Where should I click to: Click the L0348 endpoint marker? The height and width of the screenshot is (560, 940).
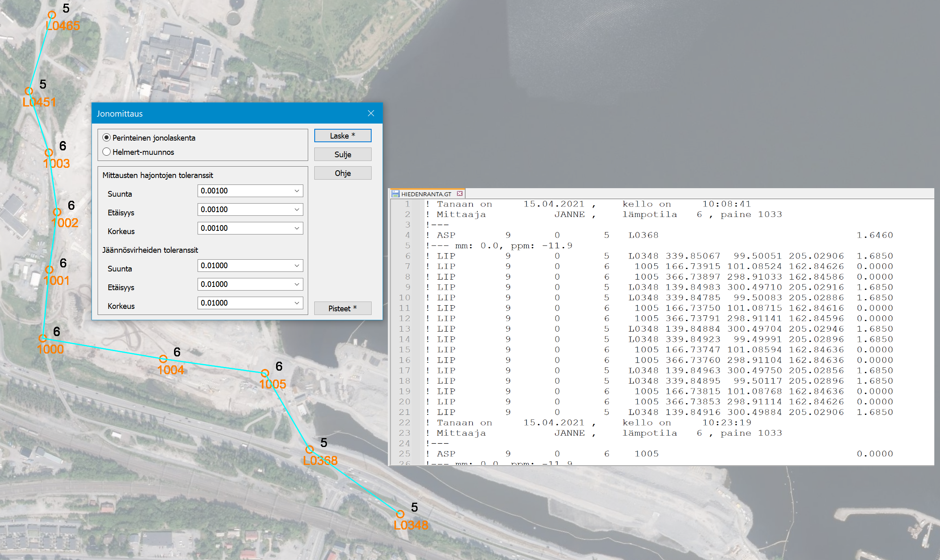tap(400, 514)
